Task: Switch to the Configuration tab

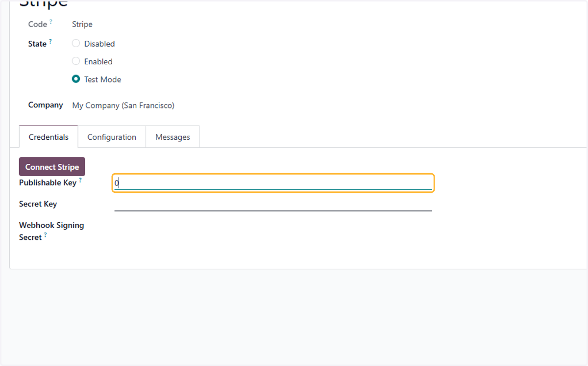Action: click(112, 137)
